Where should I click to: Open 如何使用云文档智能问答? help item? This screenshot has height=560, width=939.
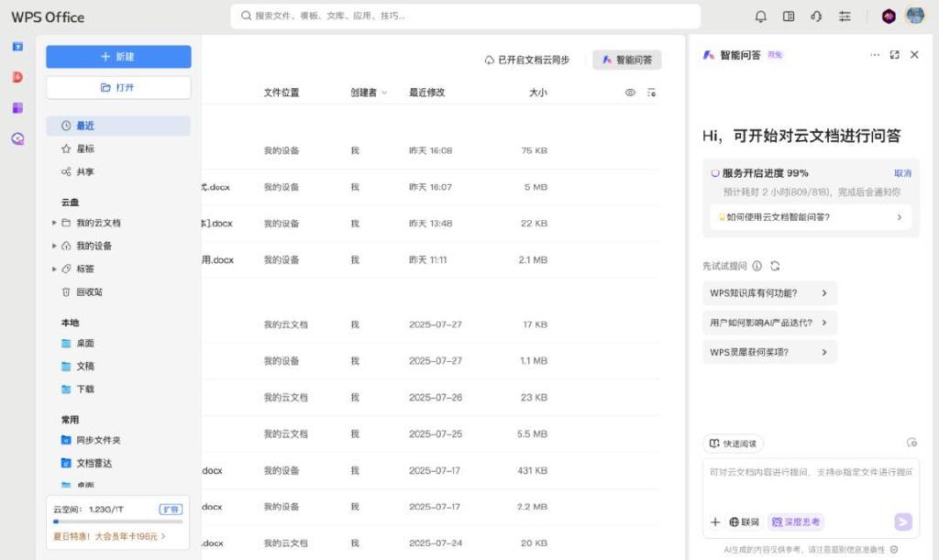tap(811, 217)
